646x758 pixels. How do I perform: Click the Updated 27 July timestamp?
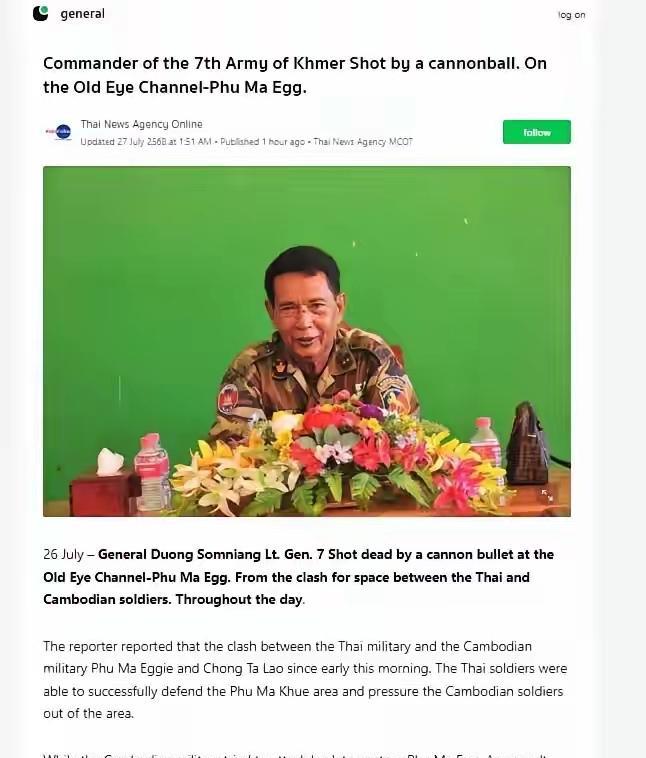[x=145, y=142]
